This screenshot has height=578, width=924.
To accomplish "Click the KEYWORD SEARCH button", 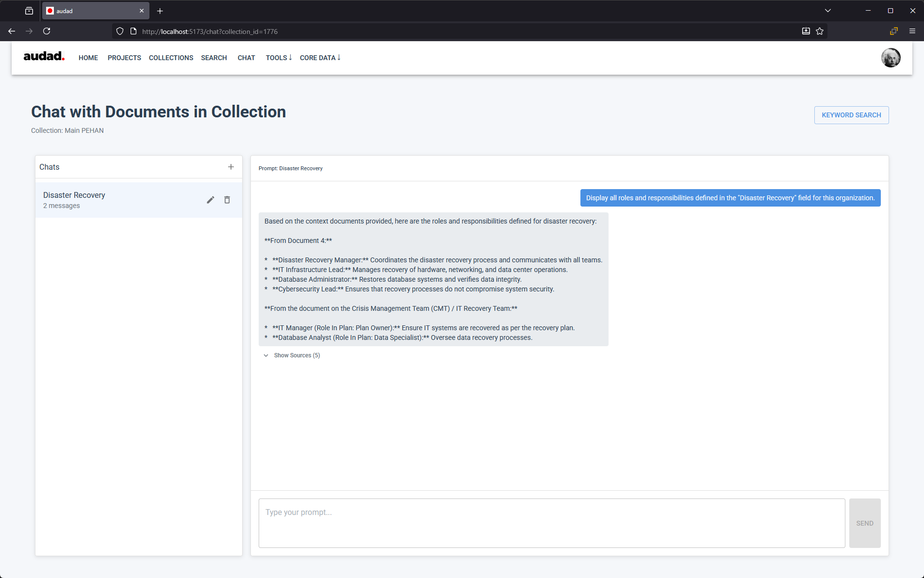I will coord(851,115).
